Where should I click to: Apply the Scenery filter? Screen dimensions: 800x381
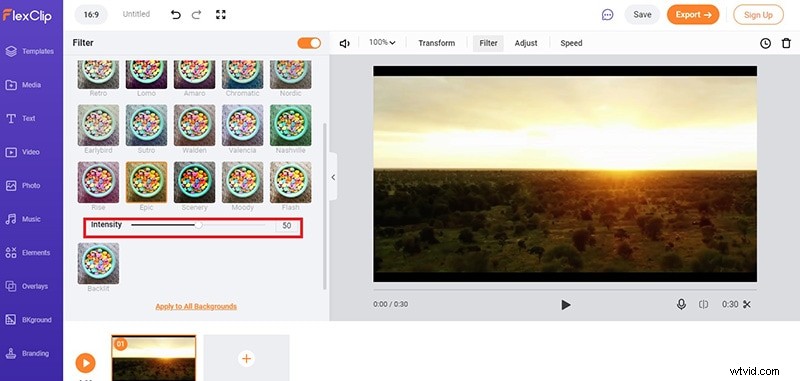194,182
